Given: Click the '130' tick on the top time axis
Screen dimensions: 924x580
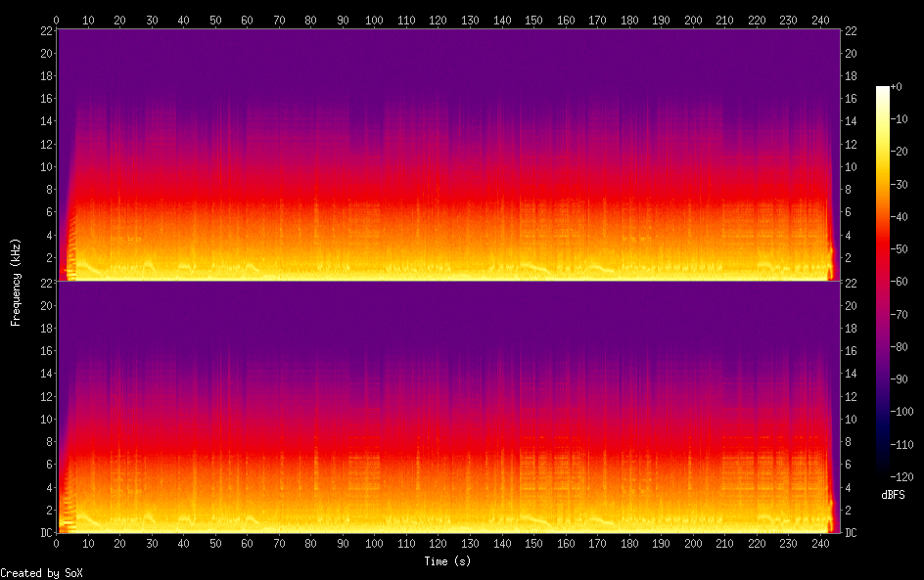Looking at the screenshot, I should (470, 20).
